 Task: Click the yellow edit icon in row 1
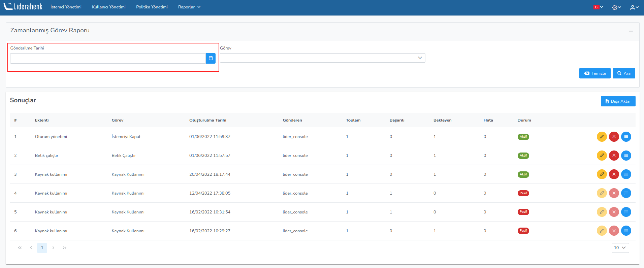(602, 137)
